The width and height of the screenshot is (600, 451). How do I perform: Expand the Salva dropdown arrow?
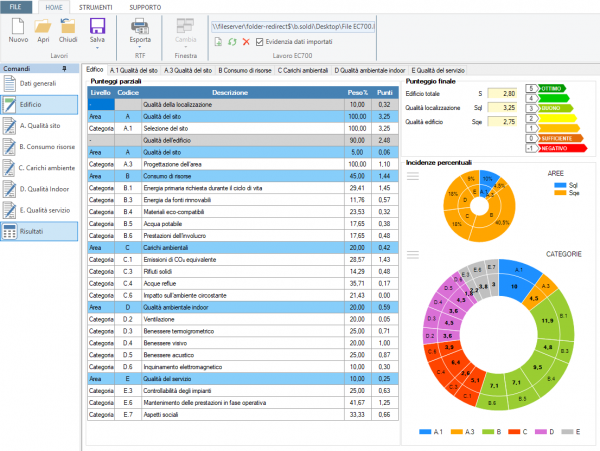tap(97, 48)
